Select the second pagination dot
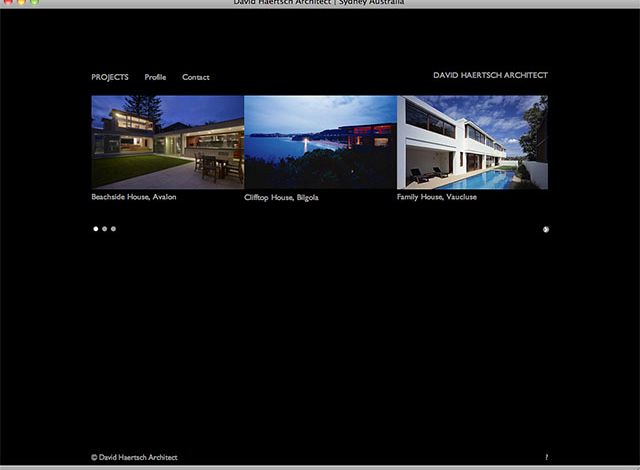This screenshot has width=640, height=470. point(104,229)
